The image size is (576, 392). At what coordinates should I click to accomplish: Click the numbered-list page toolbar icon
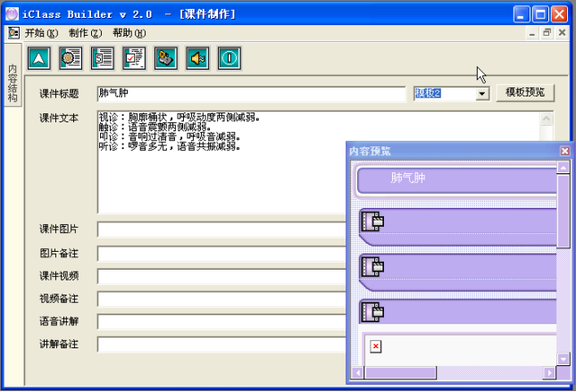pos(103,58)
